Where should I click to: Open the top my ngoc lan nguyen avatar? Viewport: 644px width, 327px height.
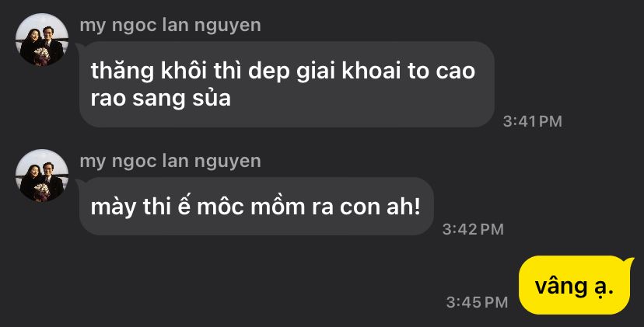pyautogui.click(x=42, y=40)
